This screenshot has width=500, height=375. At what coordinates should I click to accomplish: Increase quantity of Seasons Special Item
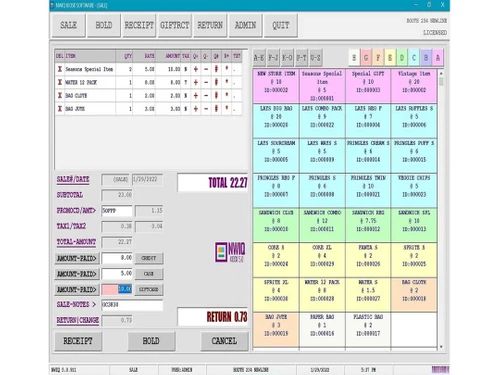(x=196, y=69)
